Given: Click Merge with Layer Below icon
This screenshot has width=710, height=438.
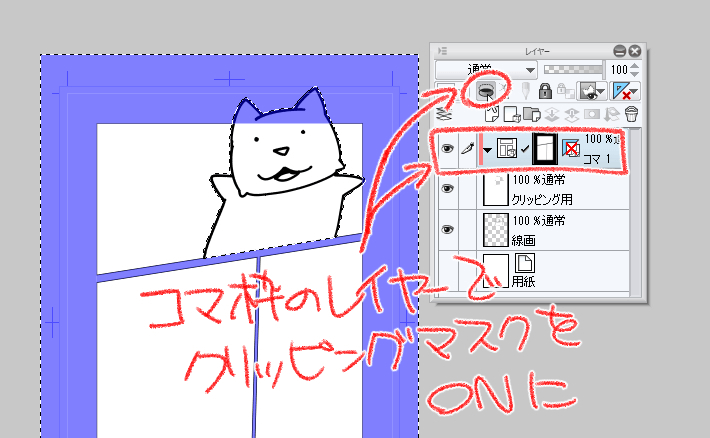Looking at the screenshot, I should point(571,114).
